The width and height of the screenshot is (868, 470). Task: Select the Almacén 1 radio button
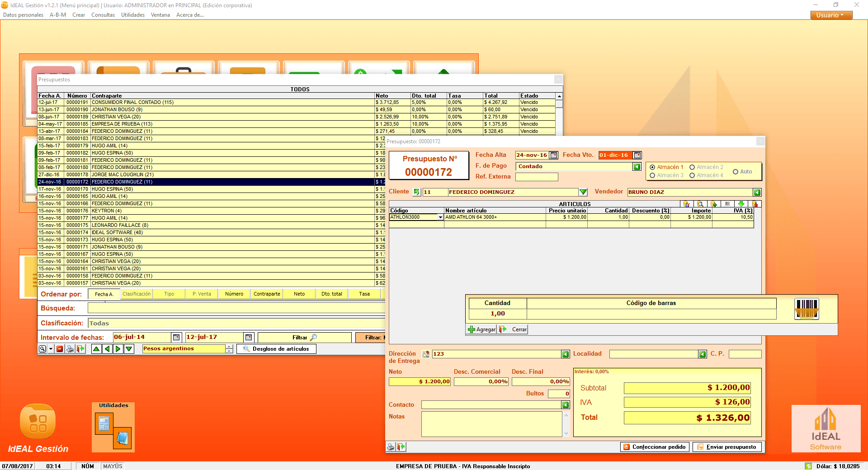click(652, 167)
